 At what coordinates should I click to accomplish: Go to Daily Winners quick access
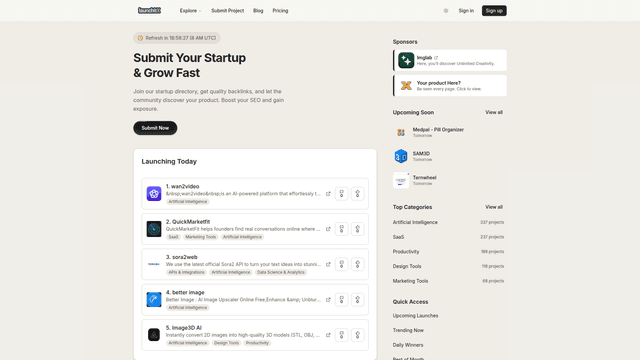[x=408, y=345]
